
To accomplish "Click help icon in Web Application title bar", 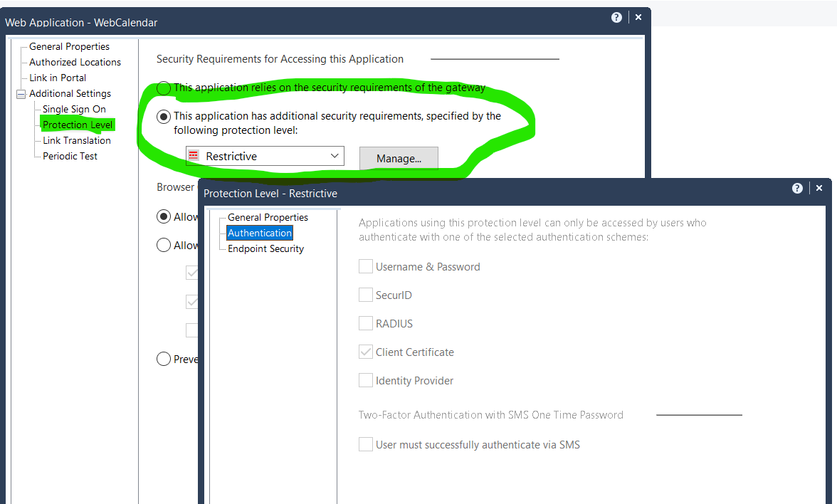I will (616, 18).
